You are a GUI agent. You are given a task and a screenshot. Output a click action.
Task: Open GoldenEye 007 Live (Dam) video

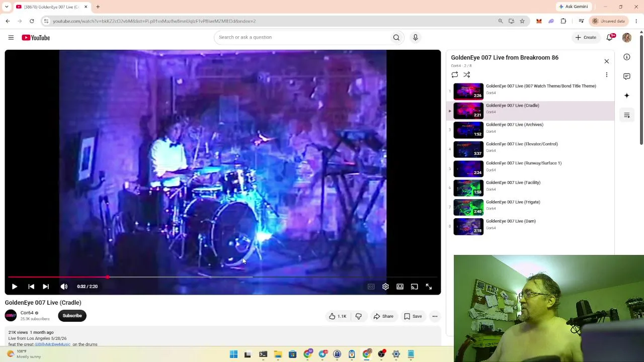click(530, 226)
